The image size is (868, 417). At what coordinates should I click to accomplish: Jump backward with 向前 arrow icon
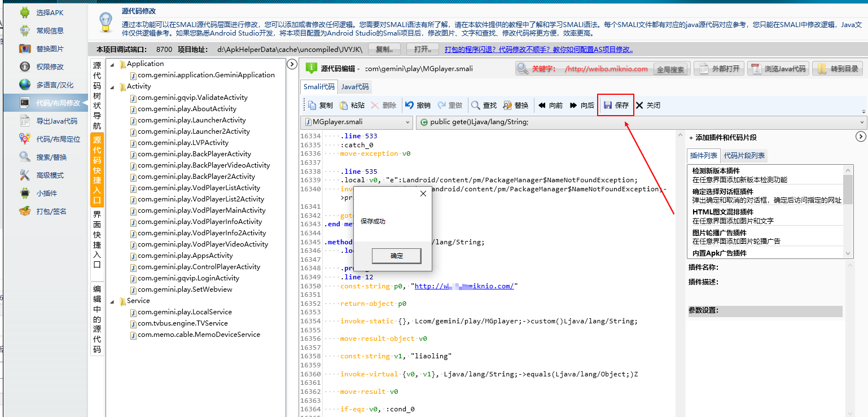pos(542,106)
